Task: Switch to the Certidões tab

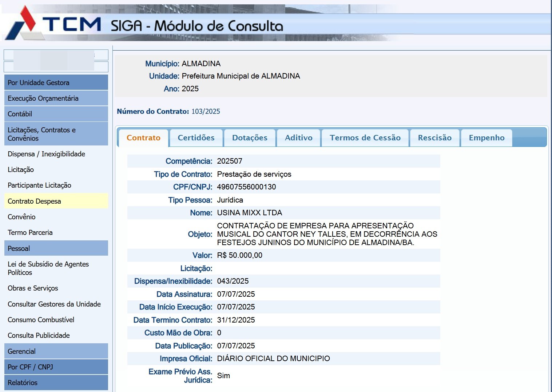Action: click(x=196, y=138)
